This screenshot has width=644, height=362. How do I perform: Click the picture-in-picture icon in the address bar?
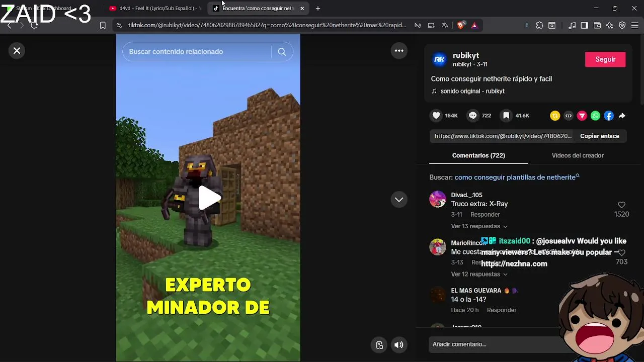pyautogui.click(x=431, y=25)
